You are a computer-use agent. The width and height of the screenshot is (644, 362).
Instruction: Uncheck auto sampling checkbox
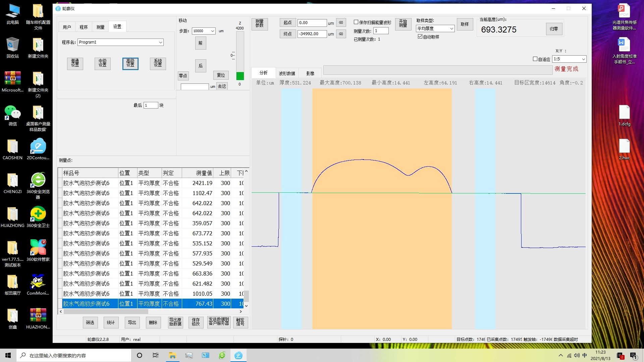(420, 37)
